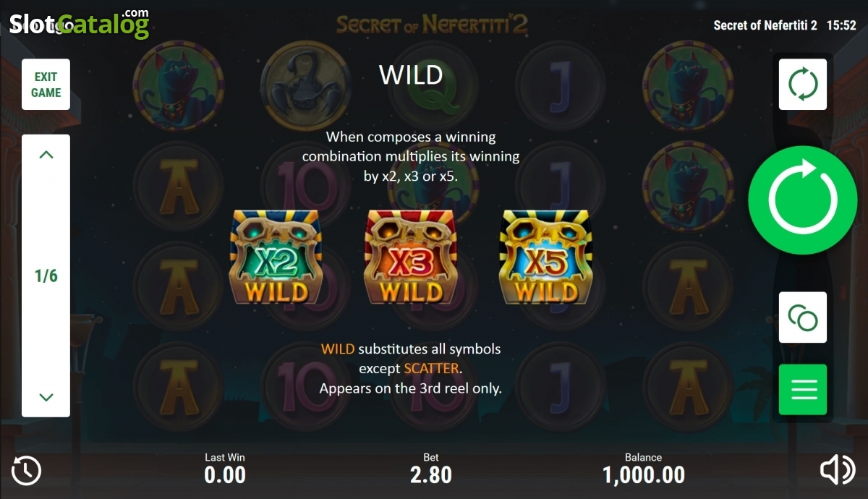Open the green hamburger menu
868x499 pixels.
(803, 390)
